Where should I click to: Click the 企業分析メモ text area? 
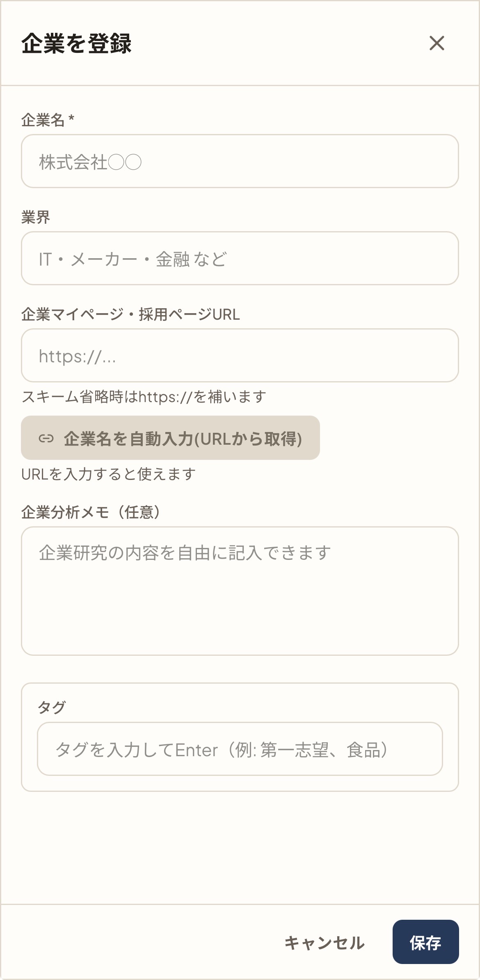(240, 591)
